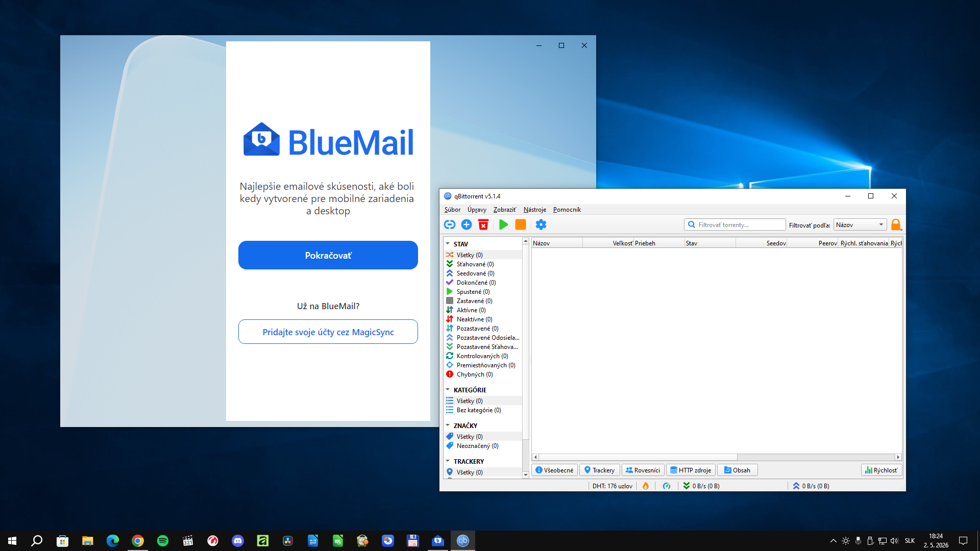Collapse the STAV section
980x551 pixels.
pos(448,244)
